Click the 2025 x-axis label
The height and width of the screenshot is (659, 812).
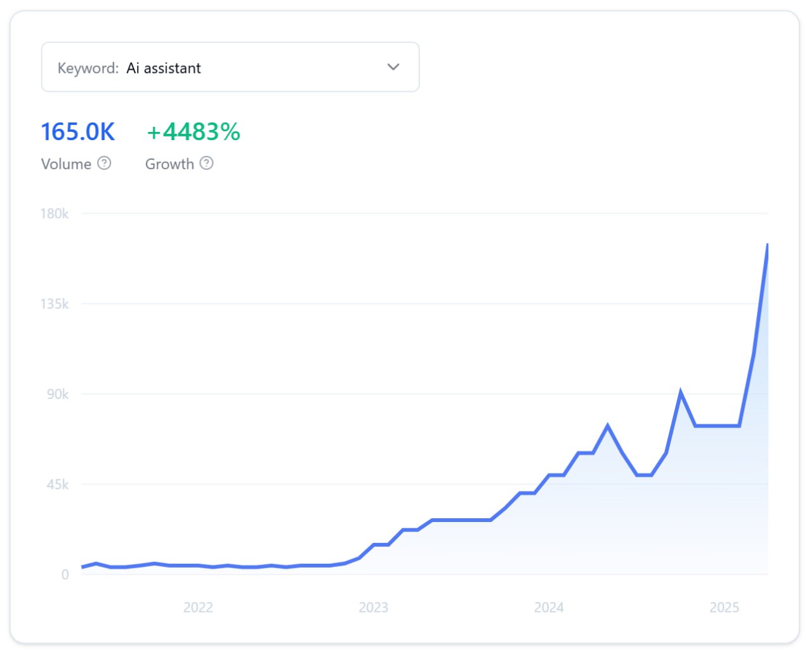coord(724,608)
